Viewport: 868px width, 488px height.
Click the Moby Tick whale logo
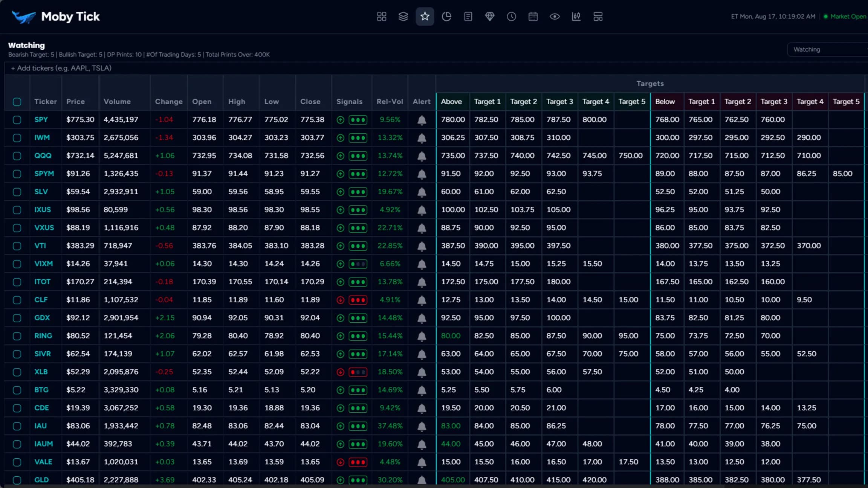click(x=23, y=17)
